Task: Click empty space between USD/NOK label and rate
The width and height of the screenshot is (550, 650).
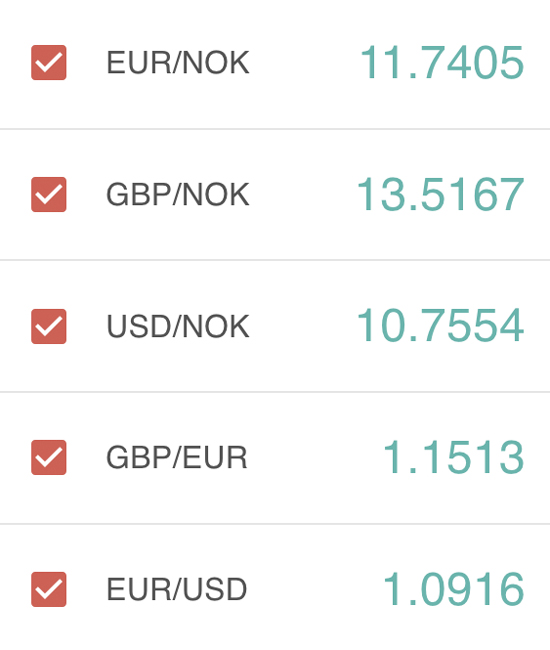Action: (x=303, y=326)
